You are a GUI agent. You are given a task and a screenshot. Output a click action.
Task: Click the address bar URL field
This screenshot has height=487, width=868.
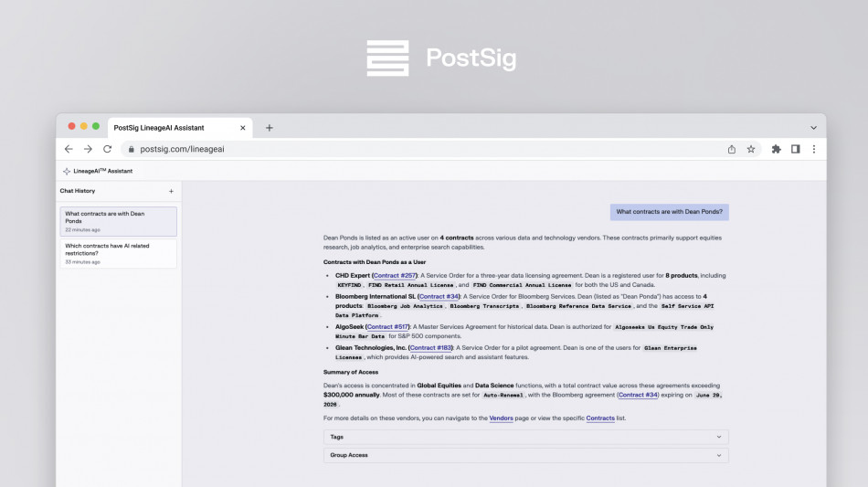point(411,149)
